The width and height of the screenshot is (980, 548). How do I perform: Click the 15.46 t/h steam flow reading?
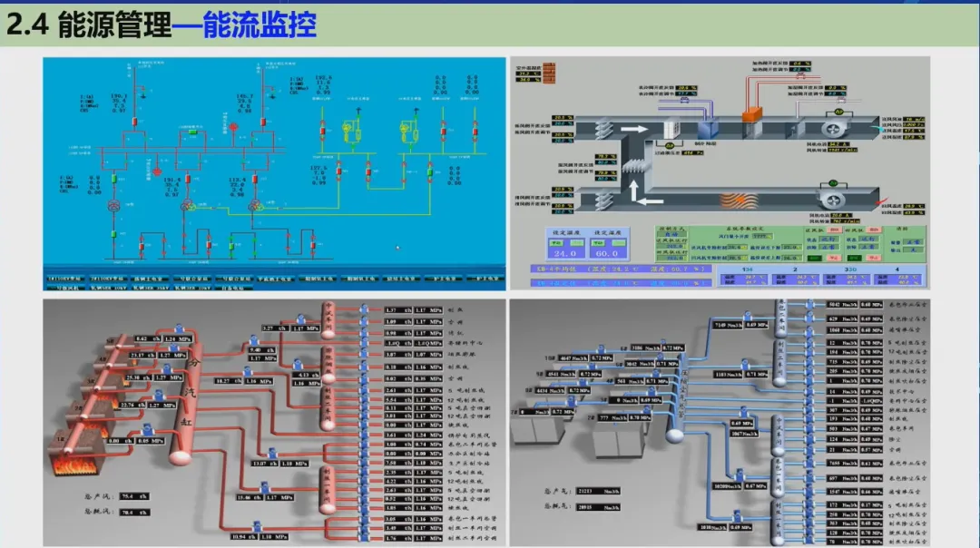[x=249, y=497]
